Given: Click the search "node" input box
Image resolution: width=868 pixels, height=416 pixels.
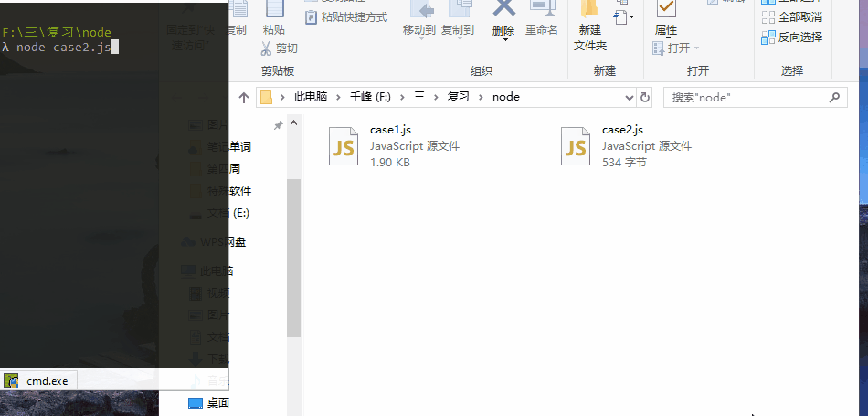Looking at the screenshot, I should (755, 98).
